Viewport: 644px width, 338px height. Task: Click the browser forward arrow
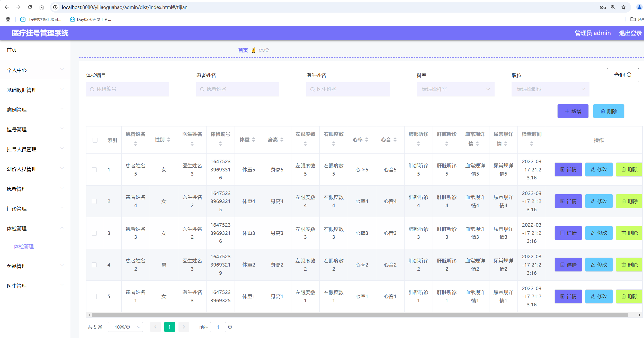18,7
